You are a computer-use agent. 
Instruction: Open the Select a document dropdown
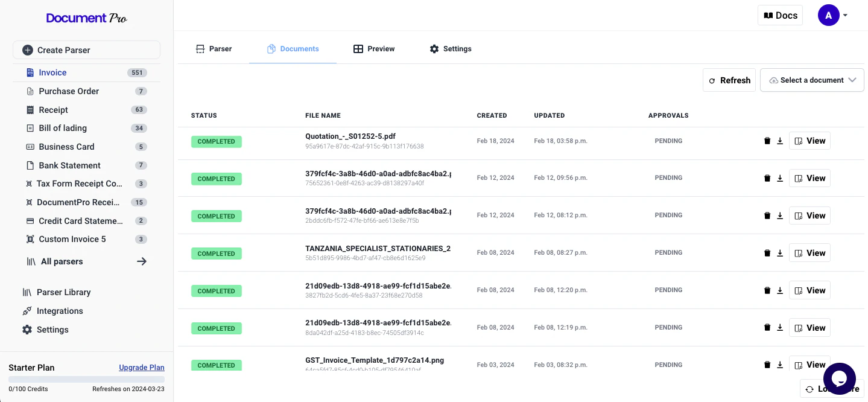tap(811, 80)
